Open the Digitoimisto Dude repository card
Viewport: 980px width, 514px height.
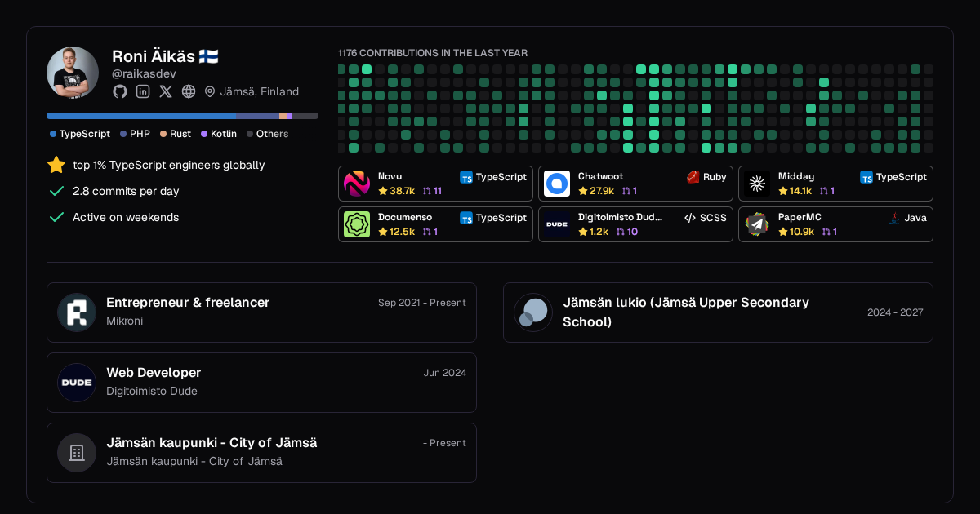click(x=635, y=224)
